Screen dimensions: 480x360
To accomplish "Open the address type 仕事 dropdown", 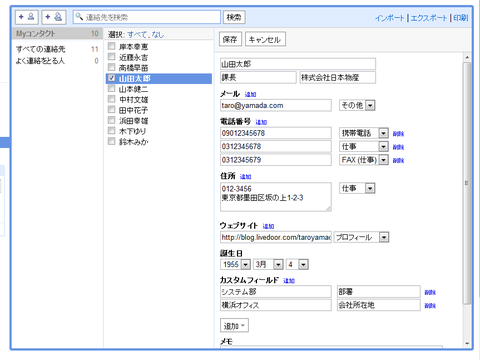I will click(357, 188).
